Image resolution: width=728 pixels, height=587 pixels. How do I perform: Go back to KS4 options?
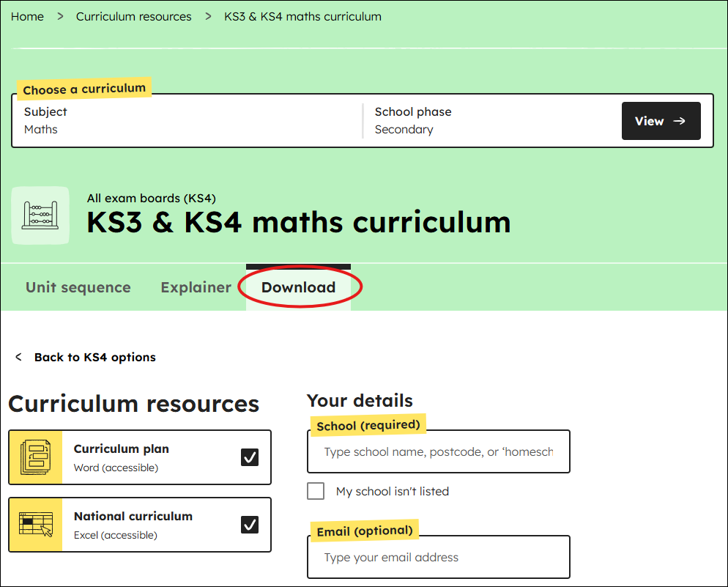(x=95, y=357)
